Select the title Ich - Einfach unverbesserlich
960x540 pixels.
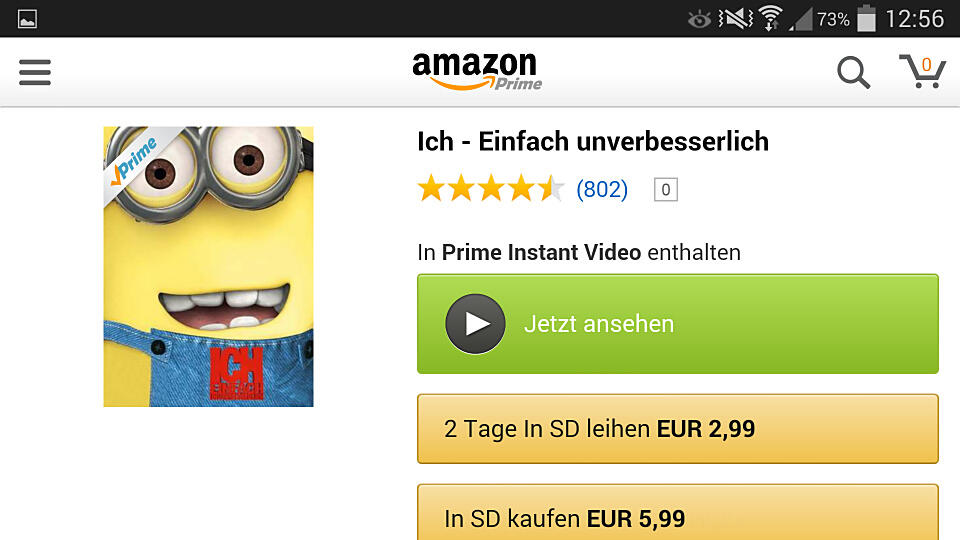(x=593, y=141)
